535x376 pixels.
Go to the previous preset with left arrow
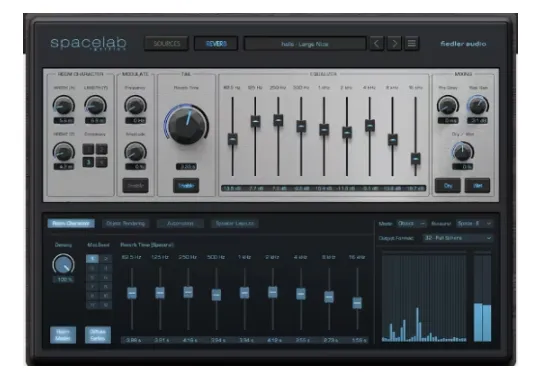pyautogui.click(x=377, y=44)
